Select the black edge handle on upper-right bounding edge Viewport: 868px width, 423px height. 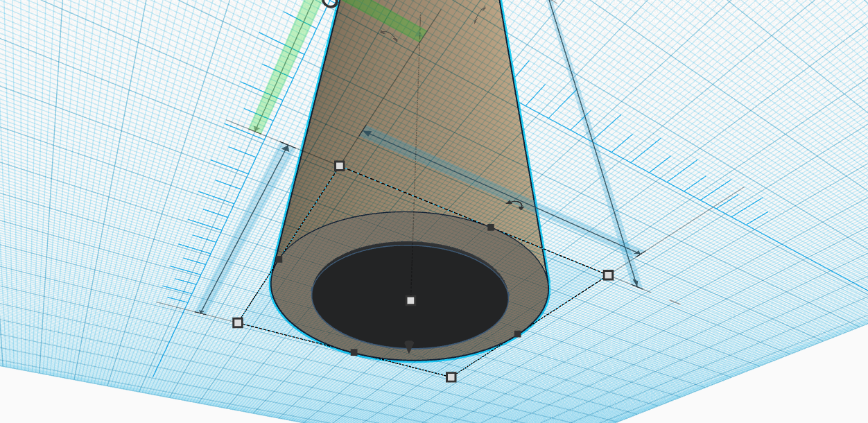click(491, 227)
